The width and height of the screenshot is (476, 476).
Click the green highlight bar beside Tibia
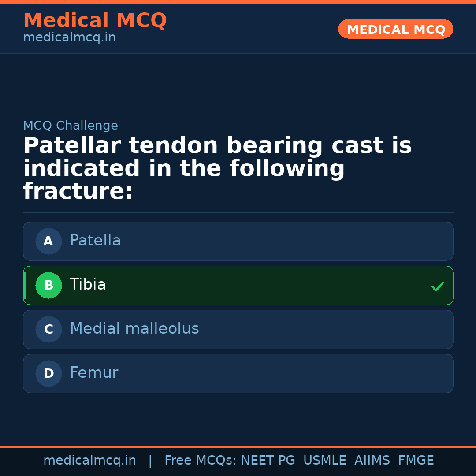(x=25, y=285)
